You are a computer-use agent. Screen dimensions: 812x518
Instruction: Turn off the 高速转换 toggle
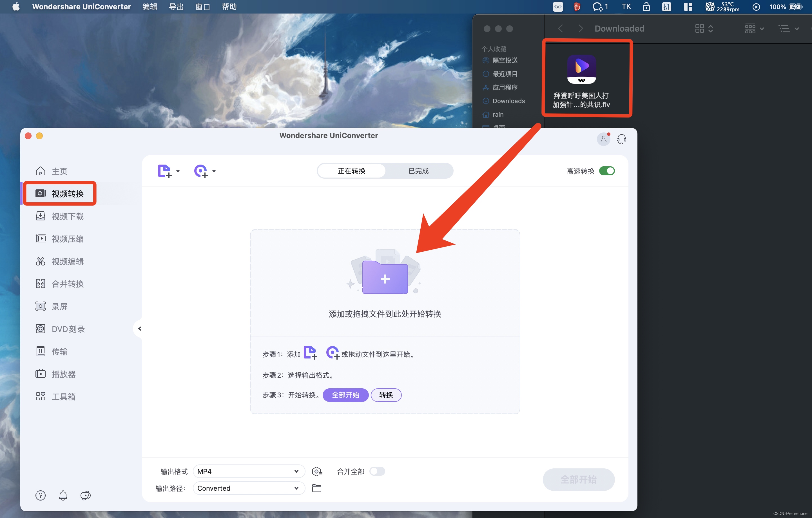tap(607, 171)
